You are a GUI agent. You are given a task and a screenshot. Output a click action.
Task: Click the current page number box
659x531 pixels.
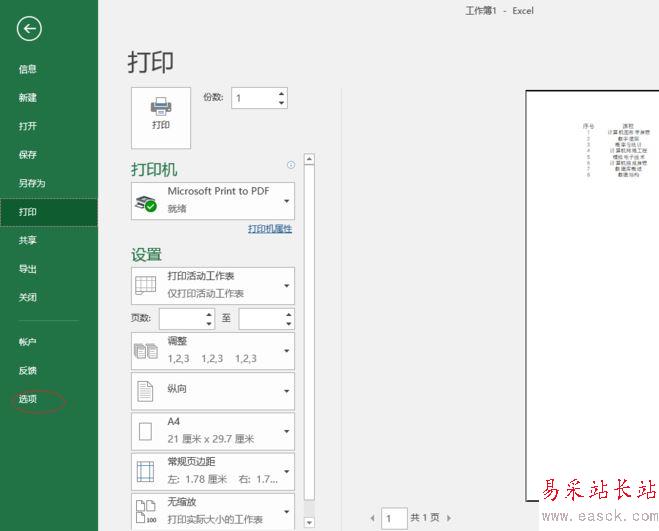click(x=394, y=518)
